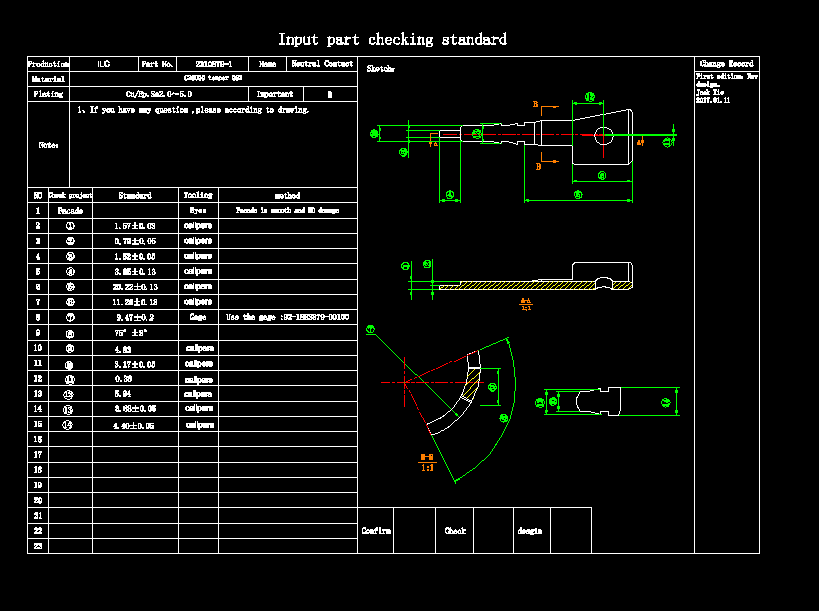This screenshot has width=819, height=611.
Task: Click the upper orange B section arrow marker
Action: [x=537, y=104]
